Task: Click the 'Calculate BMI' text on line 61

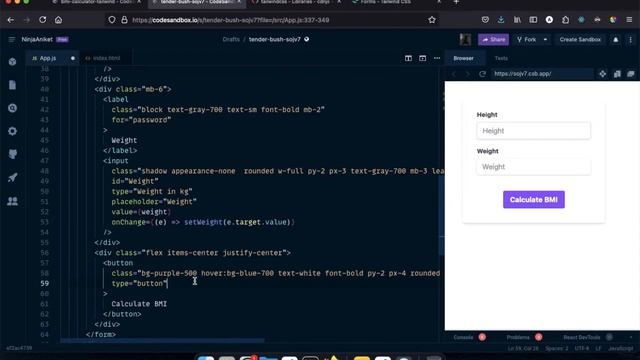Action: [139, 304]
